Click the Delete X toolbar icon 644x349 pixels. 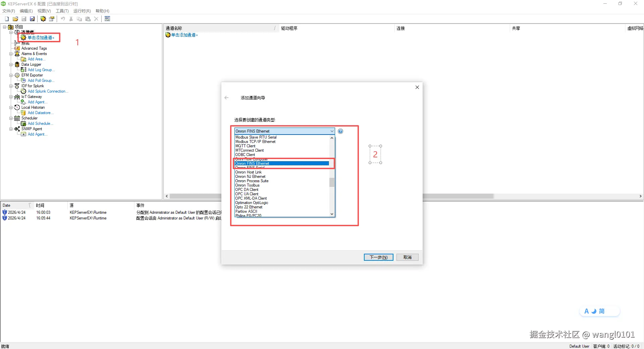(96, 19)
